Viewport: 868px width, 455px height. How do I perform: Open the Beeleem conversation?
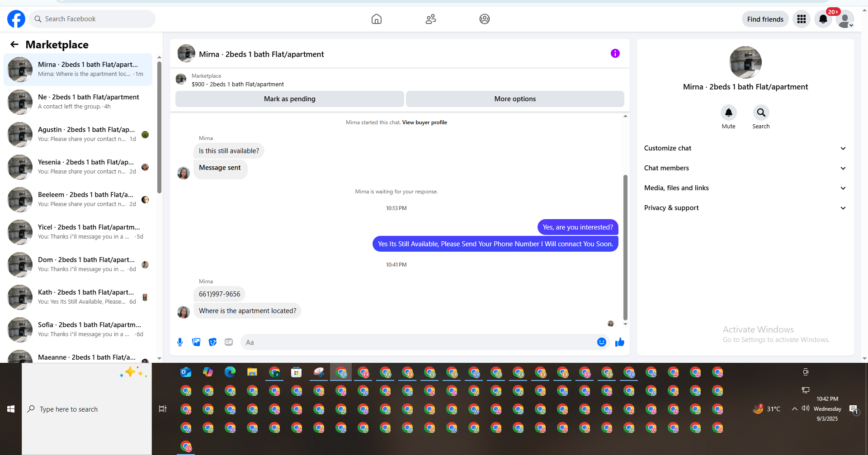tap(78, 200)
